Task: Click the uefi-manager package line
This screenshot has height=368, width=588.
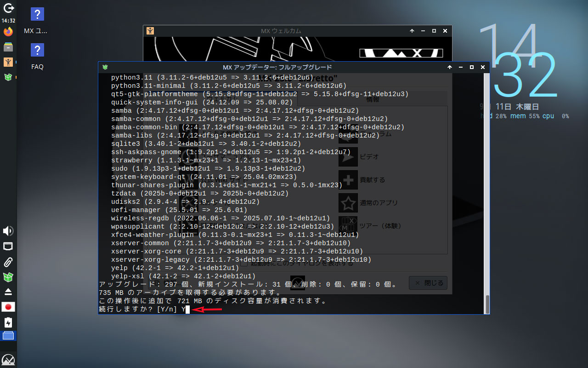Action: (179, 210)
